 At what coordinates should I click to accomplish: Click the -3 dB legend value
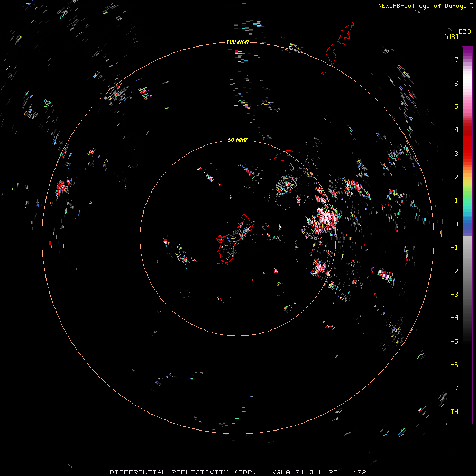point(454,295)
